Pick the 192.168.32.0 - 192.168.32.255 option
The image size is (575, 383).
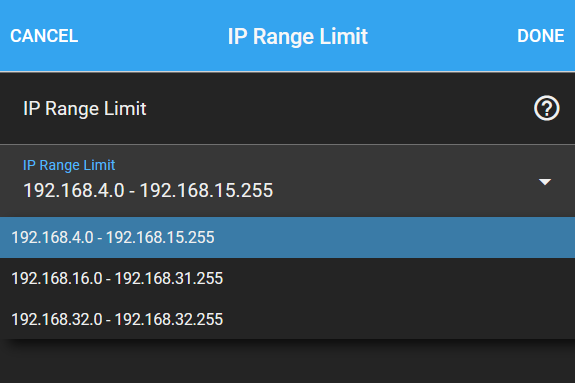[288, 319]
